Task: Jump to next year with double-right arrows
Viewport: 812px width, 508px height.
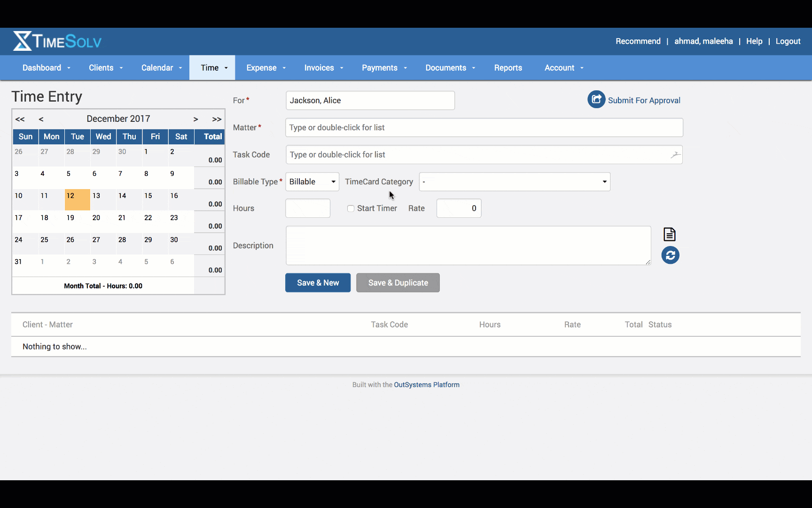Action: [x=217, y=119]
